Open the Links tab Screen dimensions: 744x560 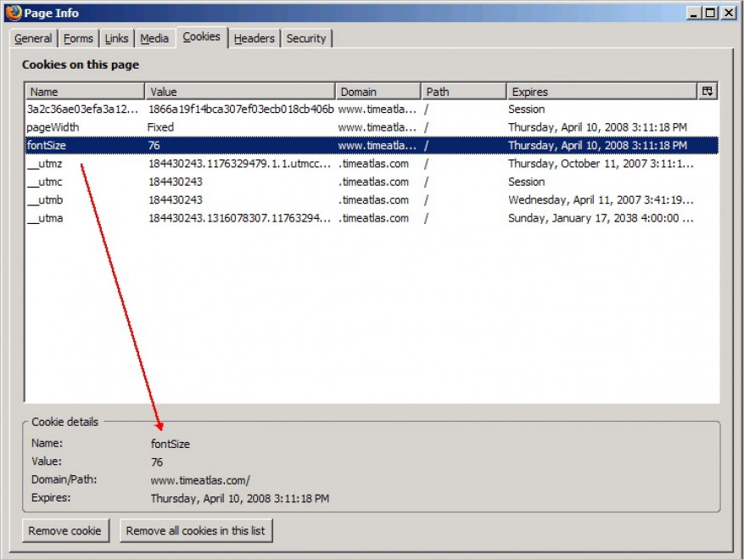point(117,38)
